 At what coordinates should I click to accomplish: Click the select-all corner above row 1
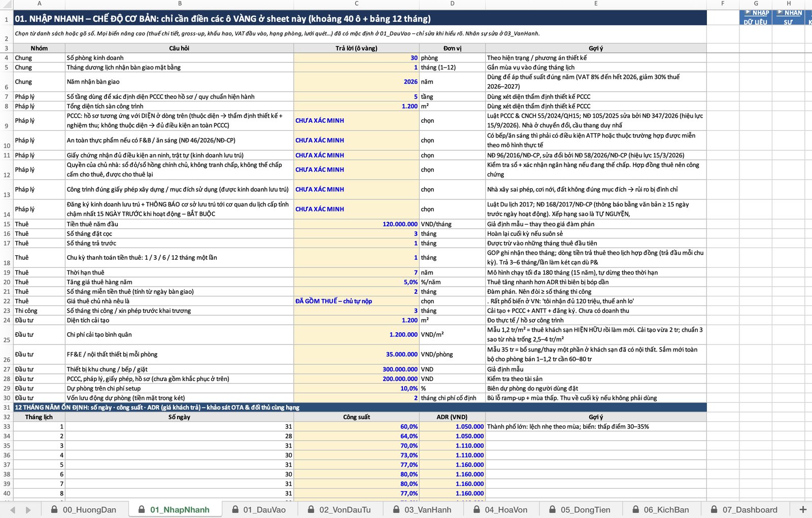click(6, 4)
